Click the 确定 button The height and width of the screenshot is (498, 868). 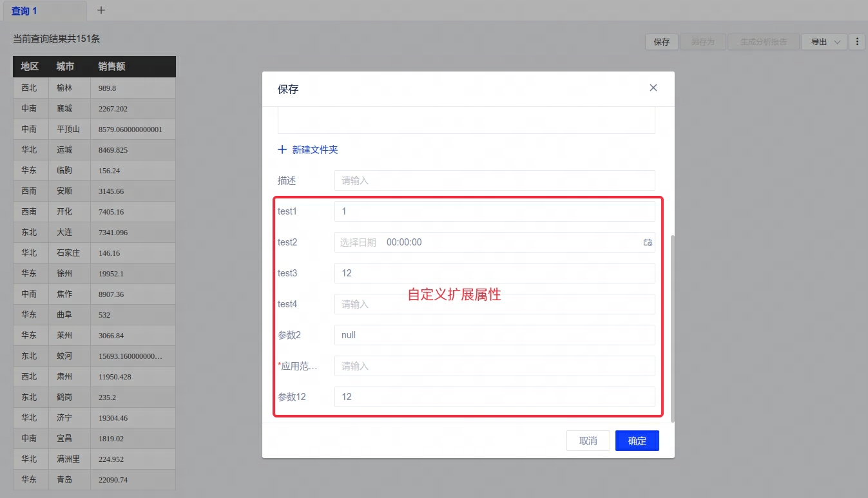pos(637,441)
